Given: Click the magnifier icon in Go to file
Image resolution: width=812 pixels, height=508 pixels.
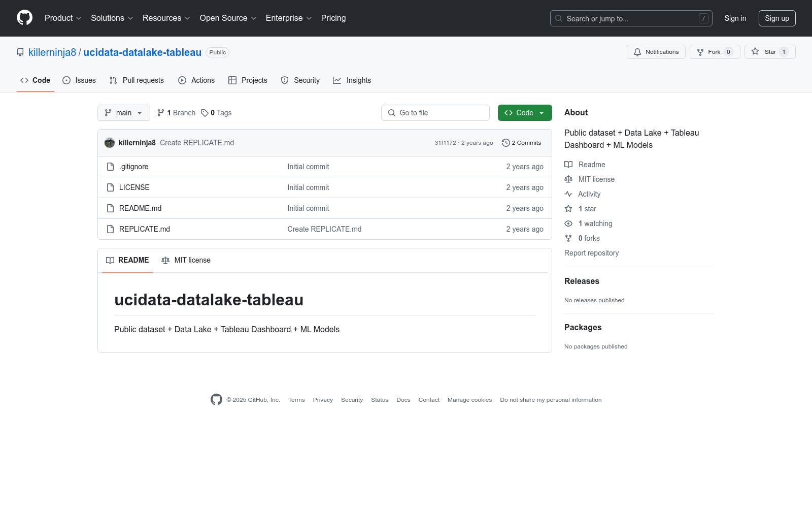Looking at the screenshot, I should click(392, 113).
